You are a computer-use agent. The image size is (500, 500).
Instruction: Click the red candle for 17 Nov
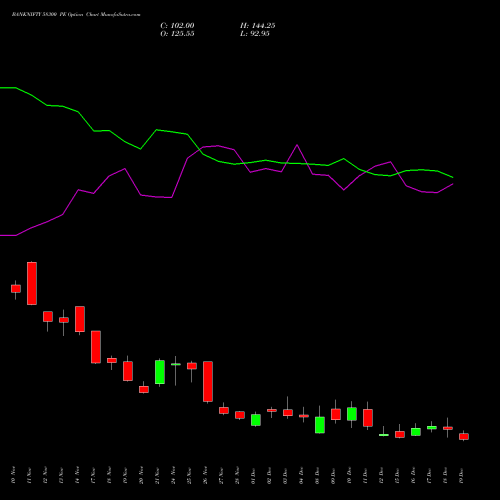pos(96,347)
